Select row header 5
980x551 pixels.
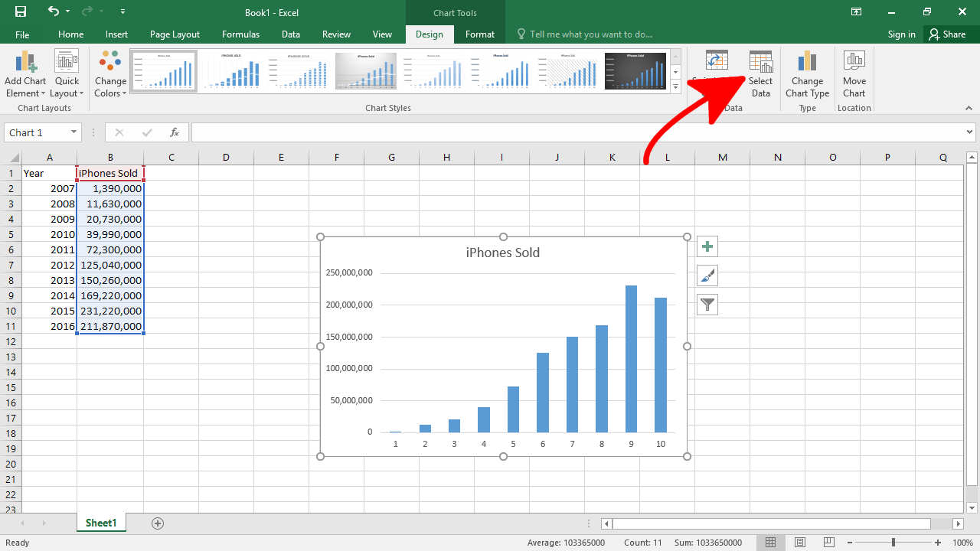(11, 234)
